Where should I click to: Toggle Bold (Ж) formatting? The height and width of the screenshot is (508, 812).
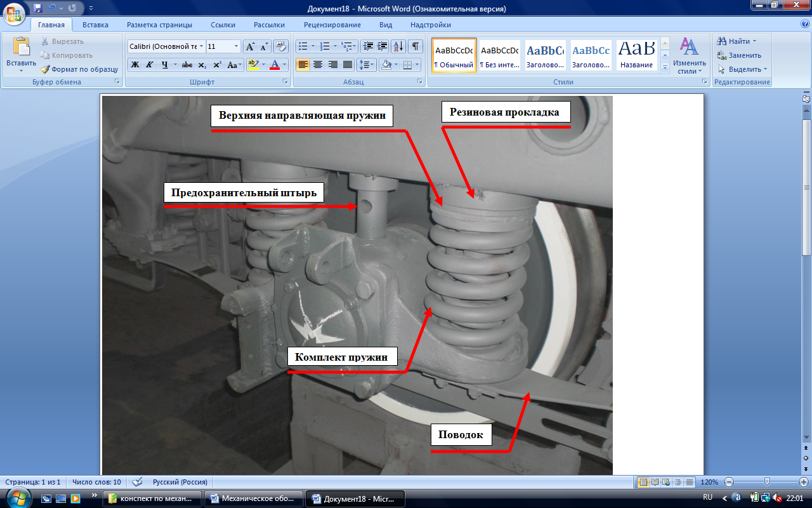(134, 65)
